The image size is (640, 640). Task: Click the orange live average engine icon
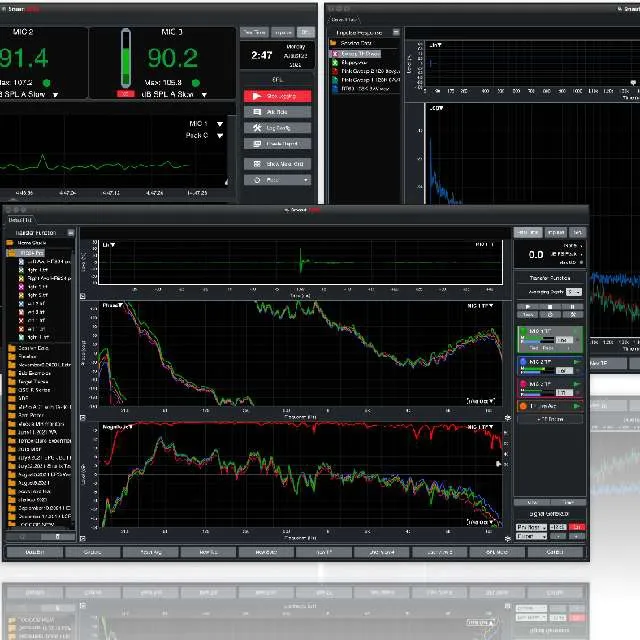[x=523, y=406]
